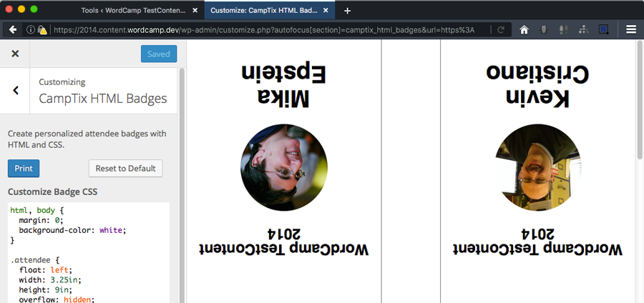Image resolution: width=644 pixels, height=303 pixels.
Task: Click WordCamp TestContent 2014 text on Mika's badge
Action: (284, 243)
